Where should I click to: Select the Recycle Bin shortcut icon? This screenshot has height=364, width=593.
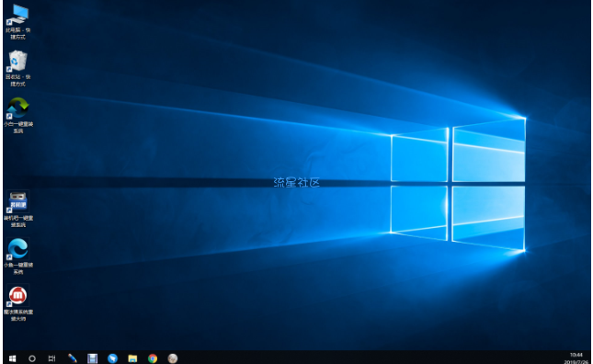pos(17,68)
